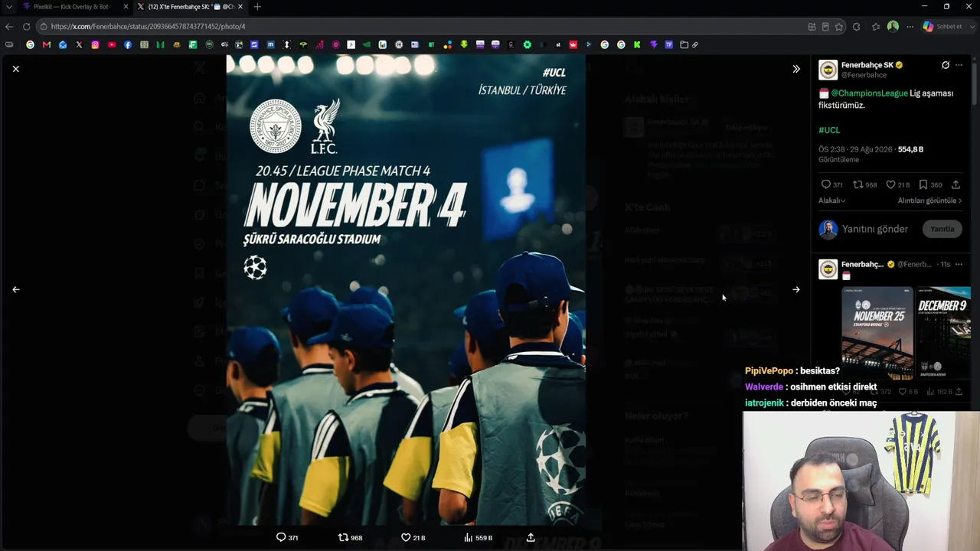Click the site info icon before the URL
This screenshot has height=551, width=980.
44,26
